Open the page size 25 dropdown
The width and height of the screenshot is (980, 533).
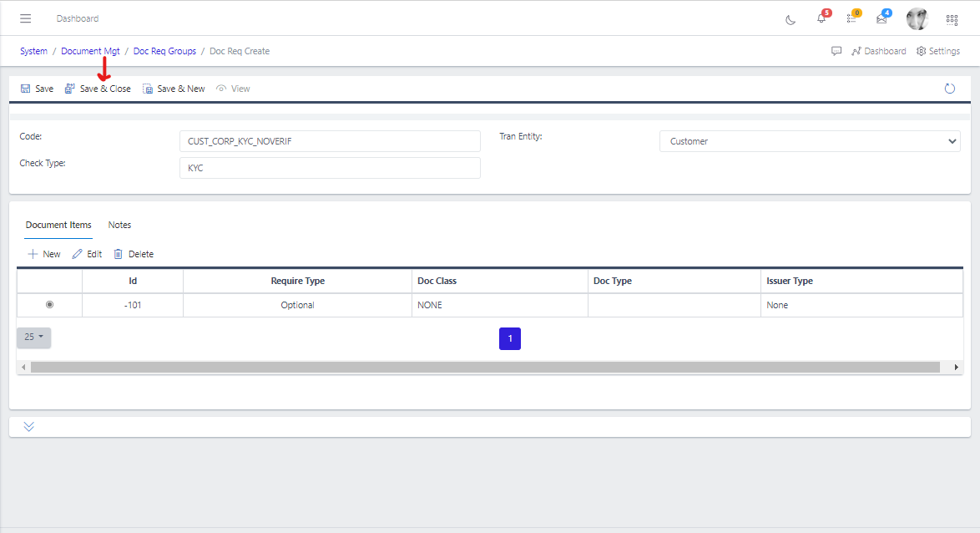[x=33, y=338]
